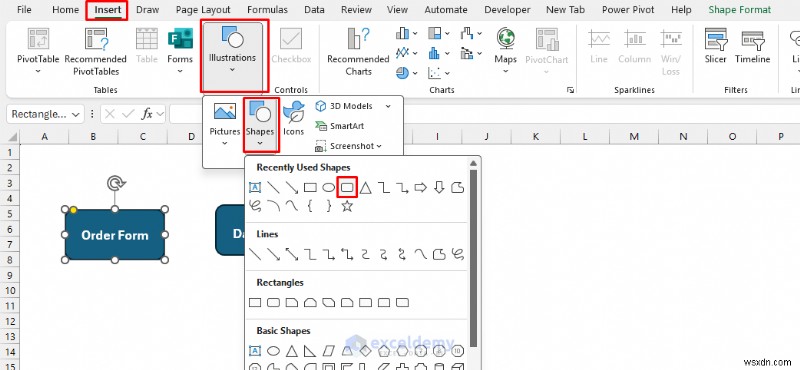Open Recommended PivotTables
The height and width of the screenshot is (370, 800).
click(x=96, y=51)
